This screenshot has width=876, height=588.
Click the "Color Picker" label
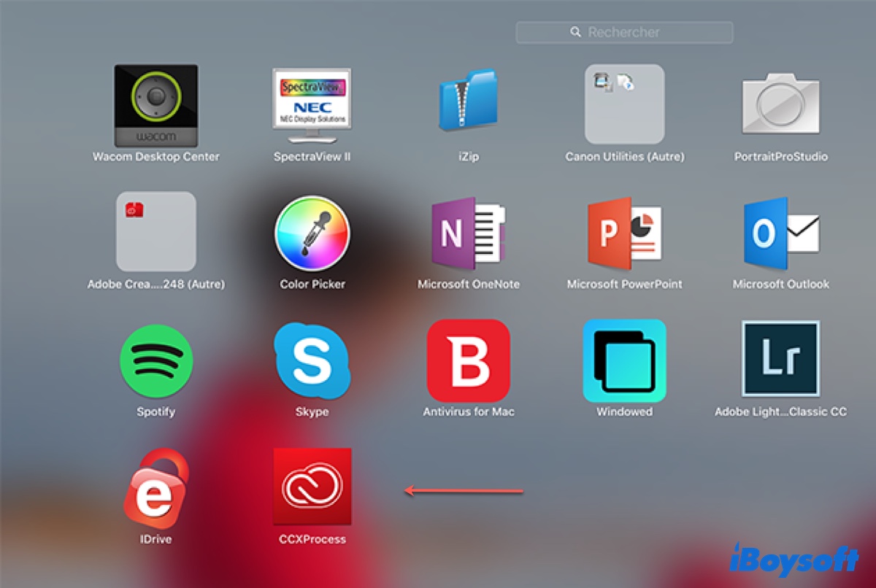312,285
